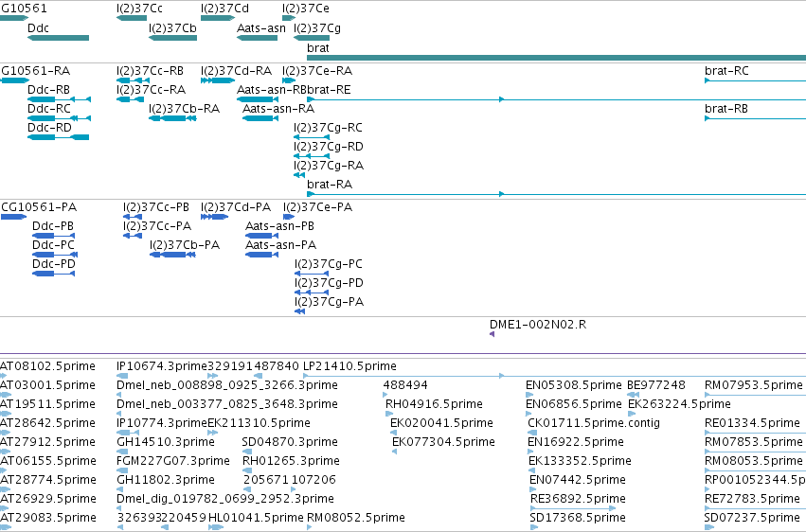
Task: Select the EK263224.5prime EST label
Action: click(x=679, y=404)
